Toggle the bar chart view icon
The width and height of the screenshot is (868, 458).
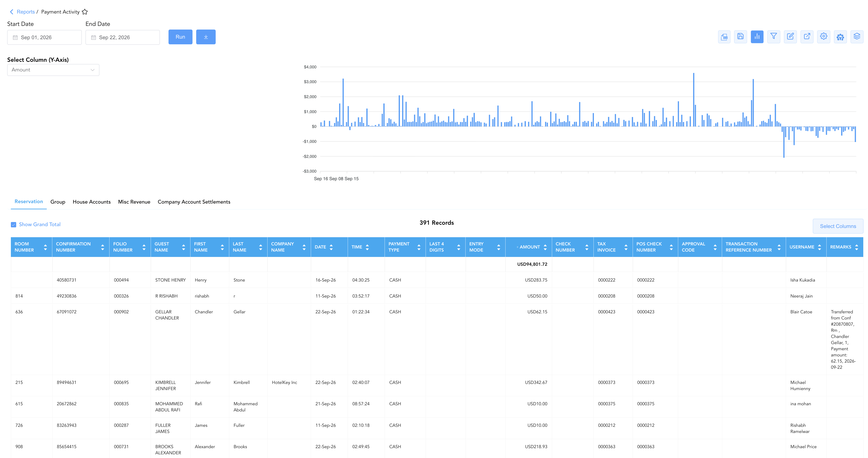[757, 37]
